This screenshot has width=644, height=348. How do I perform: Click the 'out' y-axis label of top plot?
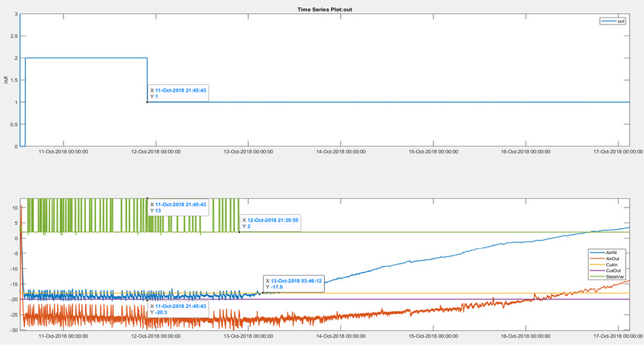tap(5, 80)
